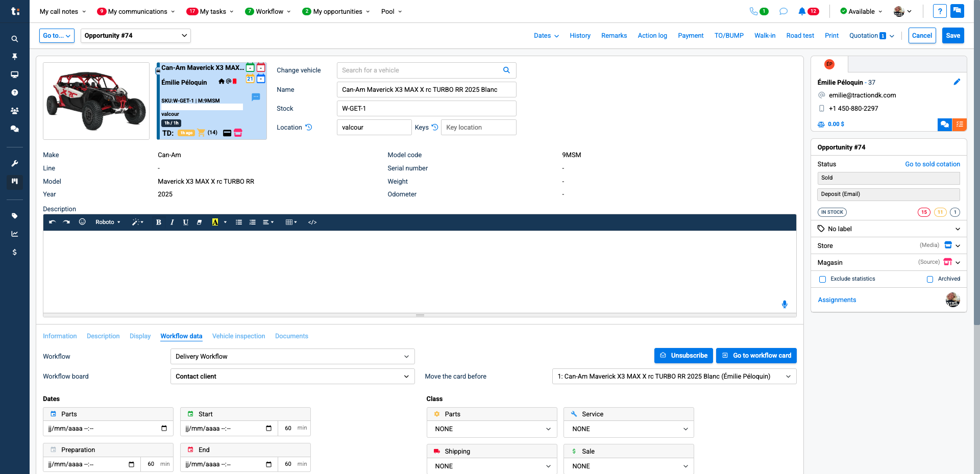Click the Go to workflow card button
980x474 pixels.
click(x=756, y=356)
